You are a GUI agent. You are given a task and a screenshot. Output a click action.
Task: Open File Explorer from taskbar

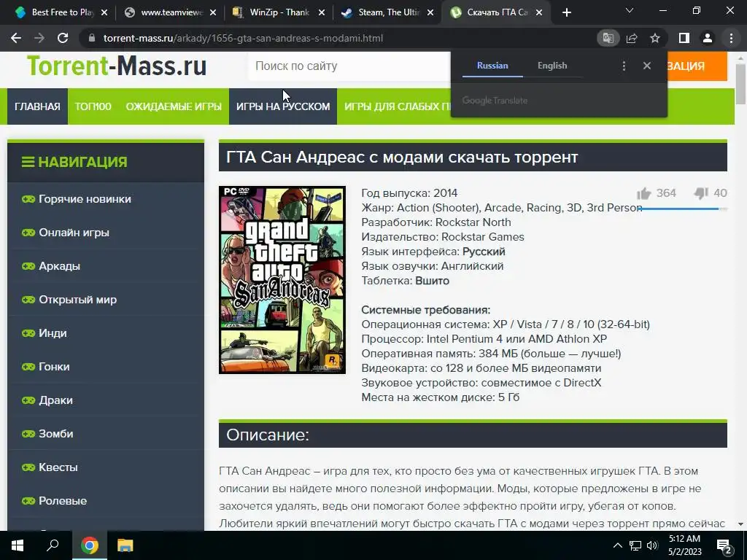(125, 545)
